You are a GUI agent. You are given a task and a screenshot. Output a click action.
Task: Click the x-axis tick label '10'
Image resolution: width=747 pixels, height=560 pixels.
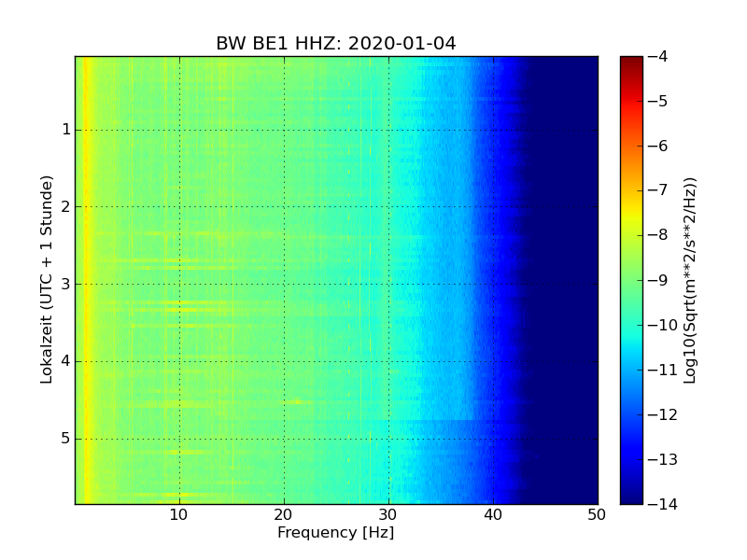178,515
